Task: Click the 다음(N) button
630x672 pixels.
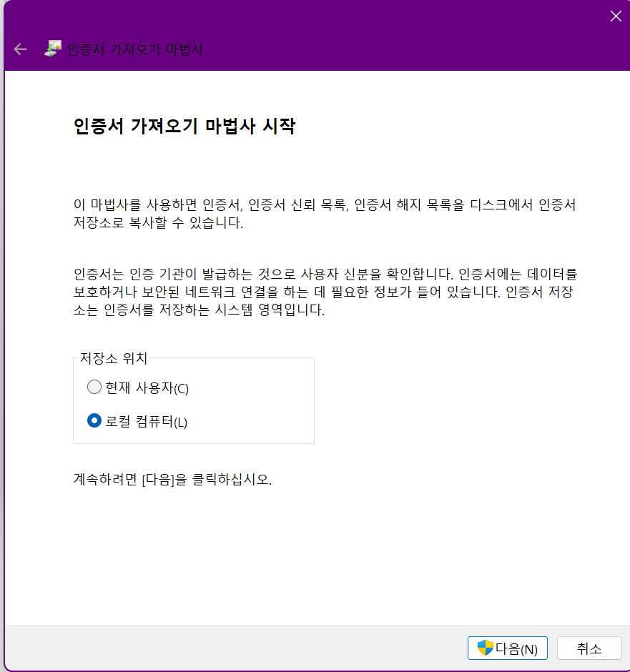Action: pyautogui.click(x=508, y=648)
